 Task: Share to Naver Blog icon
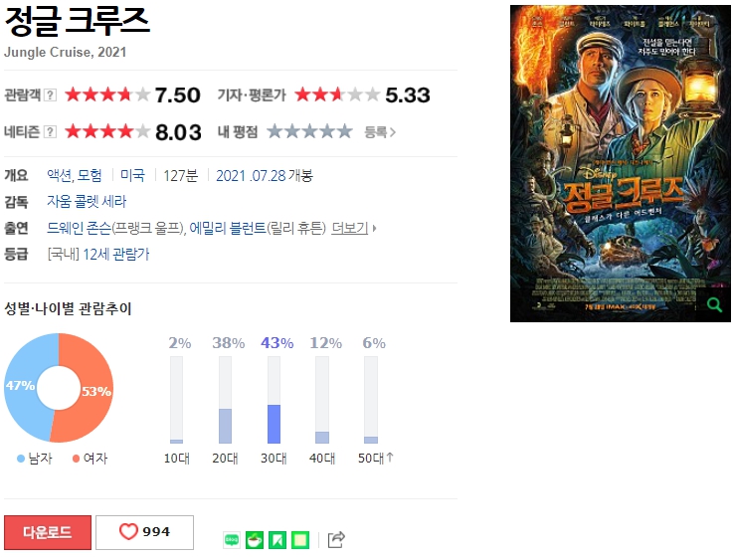(x=232, y=540)
